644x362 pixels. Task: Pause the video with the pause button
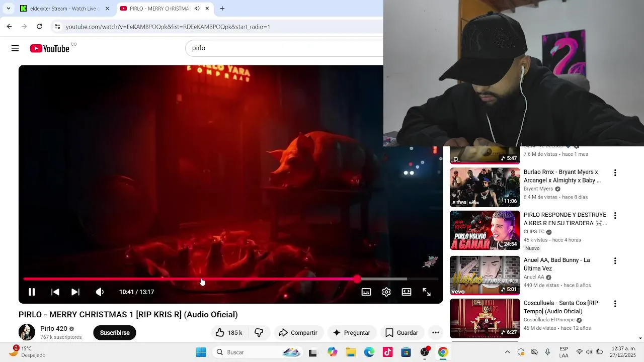click(31, 292)
